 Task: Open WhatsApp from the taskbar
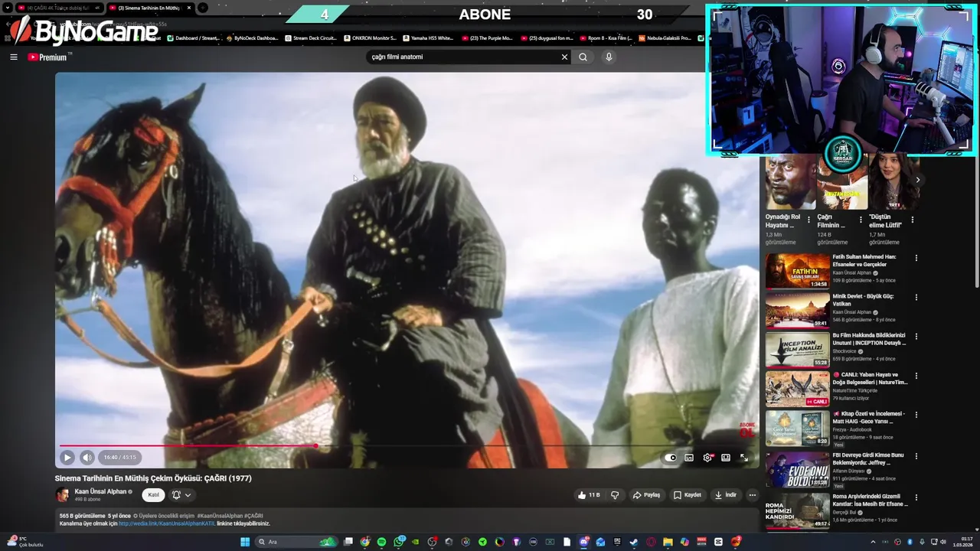(399, 542)
